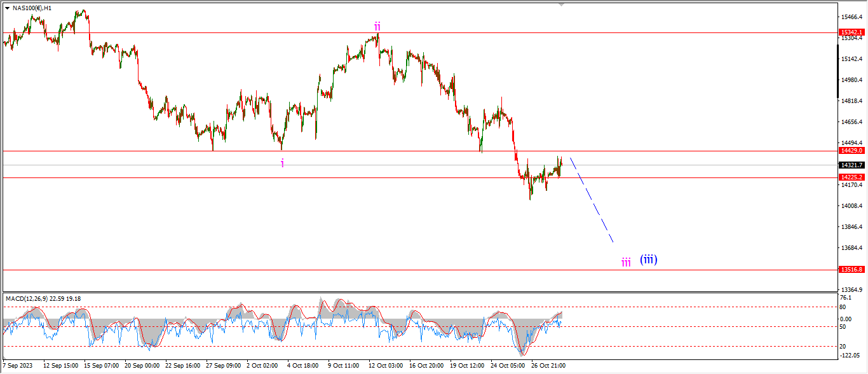Click the red 14429.0 price tag
The width and height of the screenshot is (868, 374).
coord(851,151)
